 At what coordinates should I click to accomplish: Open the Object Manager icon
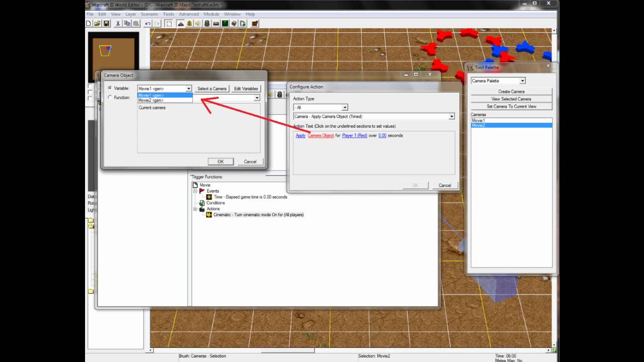pos(233,23)
